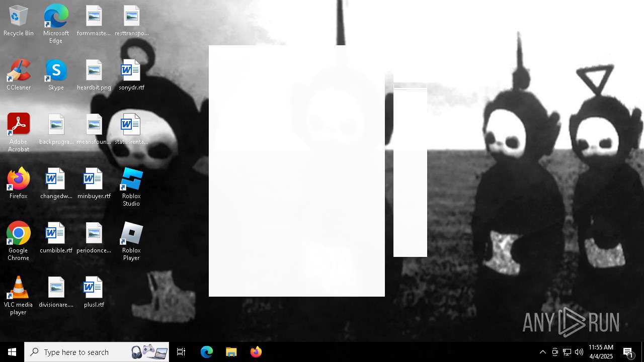Viewport: 644px width, 362px height.
Task: Show hidden system tray icons
Action: (x=543, y=352)
